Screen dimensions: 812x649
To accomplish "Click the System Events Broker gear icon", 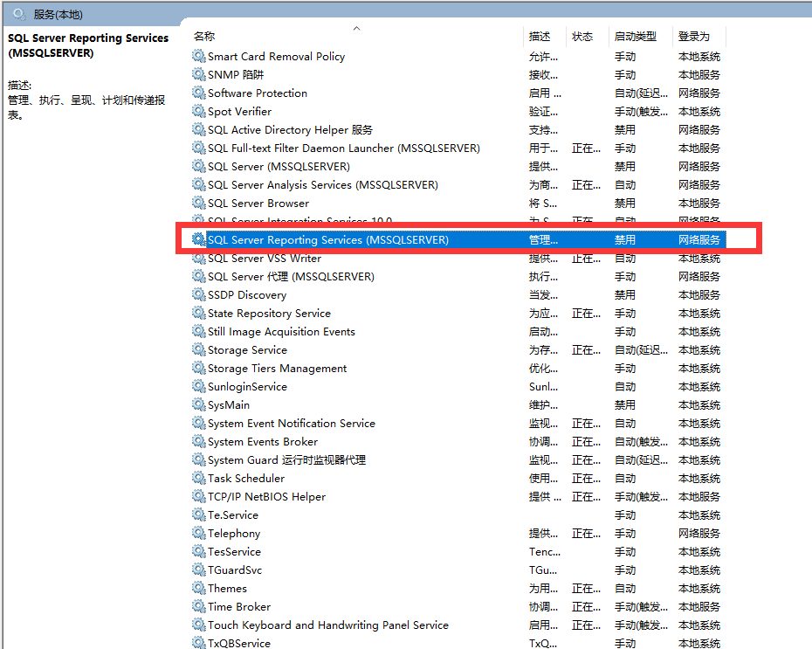I will coord(199,441).
